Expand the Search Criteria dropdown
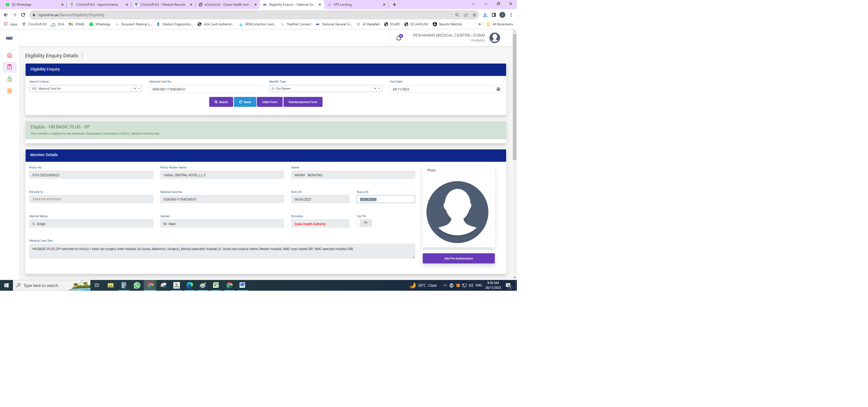 point(139,89)
